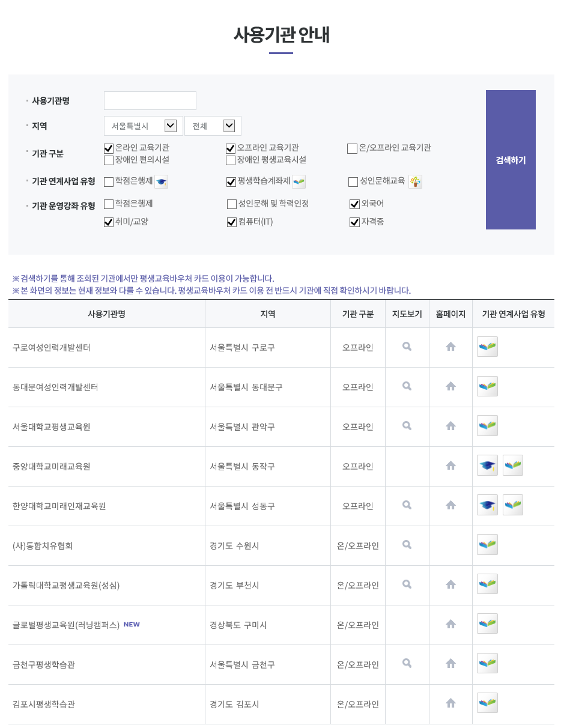This screenshot has height=728, width=561.
Task: Show map for 한양대학교미래인재교육원
Action: (x=407, y=505)
